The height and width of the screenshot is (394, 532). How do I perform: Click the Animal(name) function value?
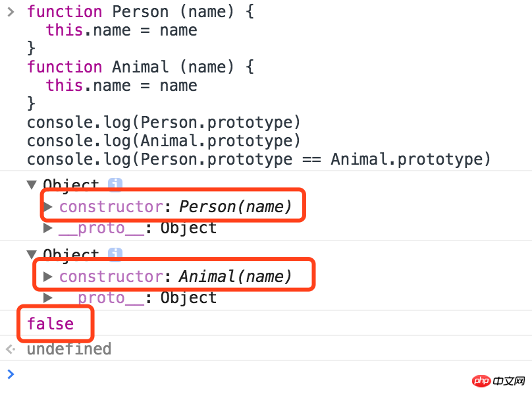coord(235,277)
